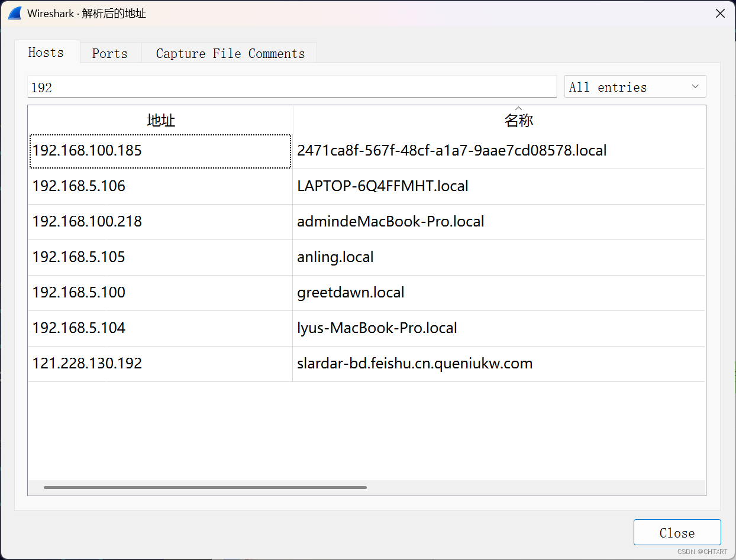Focus the search field containing 192
Image resolution: width=736 pixels, height=560 pixels.
coord(292,87)
